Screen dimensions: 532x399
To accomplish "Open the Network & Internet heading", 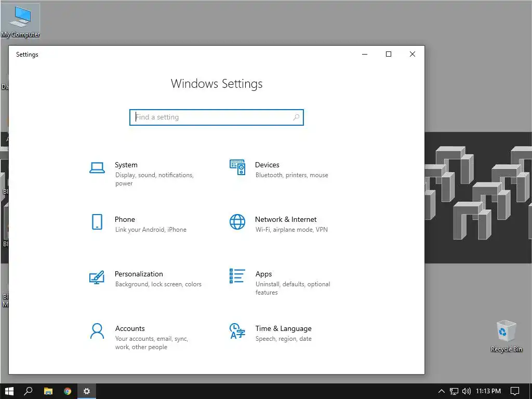I will pyautogui.click(x=286, y=220).
